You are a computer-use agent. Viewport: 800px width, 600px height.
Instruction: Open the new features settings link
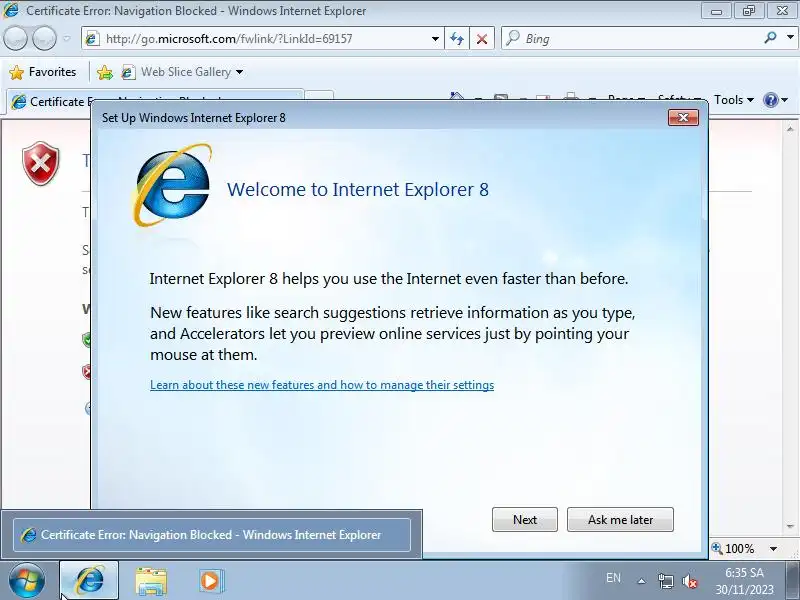322,385
